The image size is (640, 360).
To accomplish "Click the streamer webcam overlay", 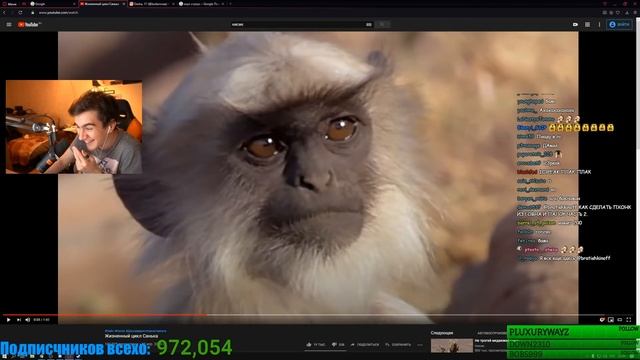I will click(74, 127).
